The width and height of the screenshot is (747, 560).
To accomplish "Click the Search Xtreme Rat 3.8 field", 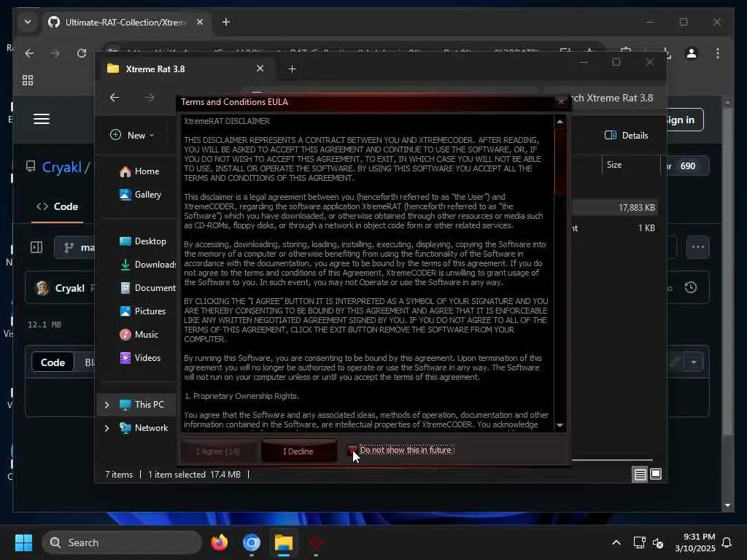I will 606,98.
